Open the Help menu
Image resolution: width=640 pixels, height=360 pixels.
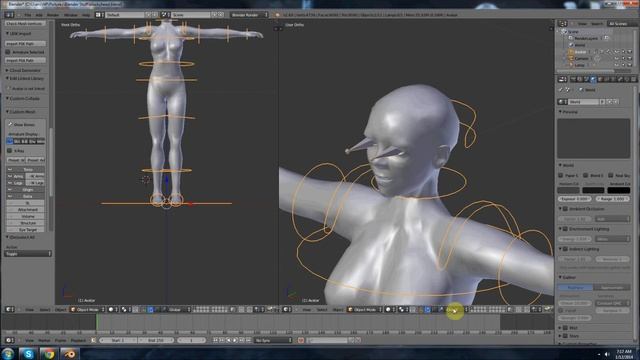(86, 15)
